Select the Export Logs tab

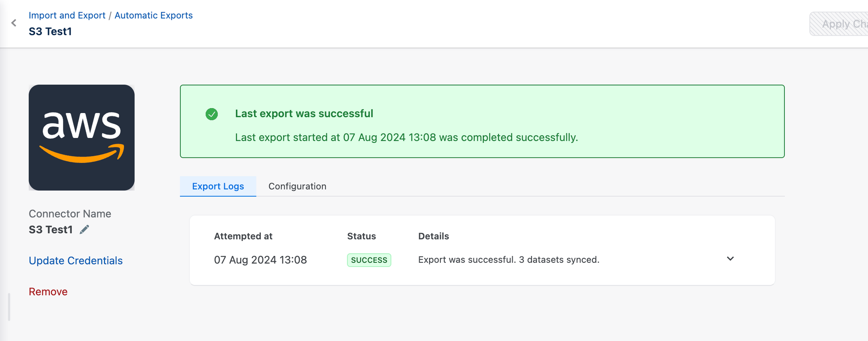[218, 186]
